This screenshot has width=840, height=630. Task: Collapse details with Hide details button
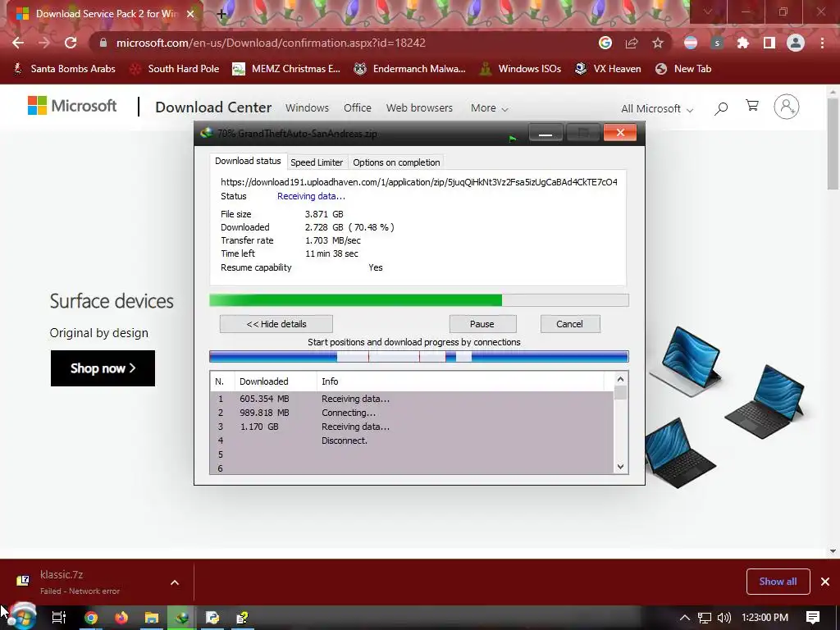[276, 323]
